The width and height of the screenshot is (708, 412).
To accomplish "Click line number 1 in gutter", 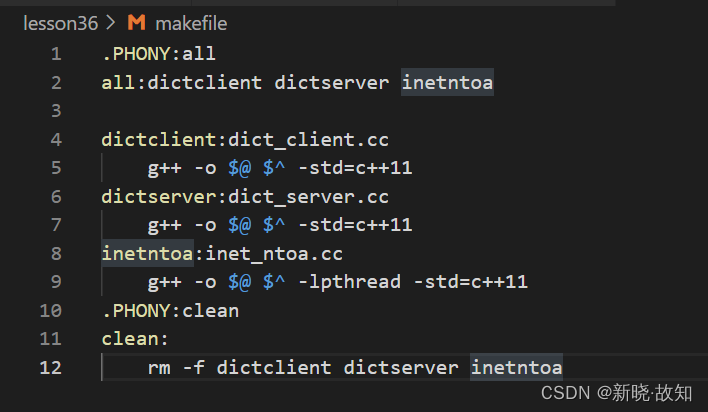I will 55,53.
